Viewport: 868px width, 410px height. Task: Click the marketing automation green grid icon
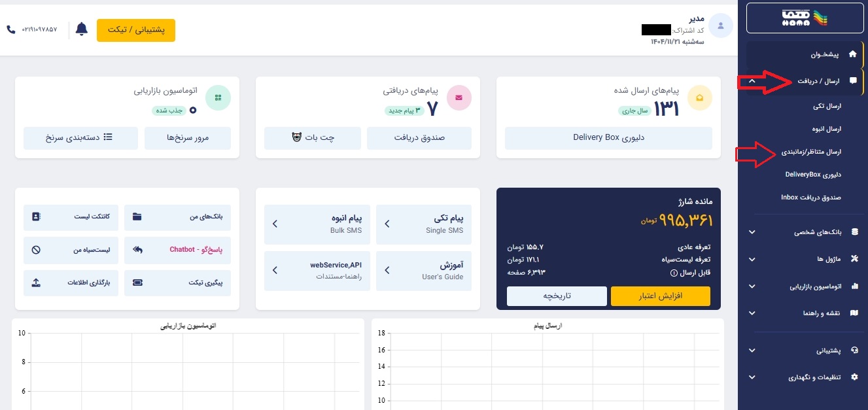pos(218,98)
